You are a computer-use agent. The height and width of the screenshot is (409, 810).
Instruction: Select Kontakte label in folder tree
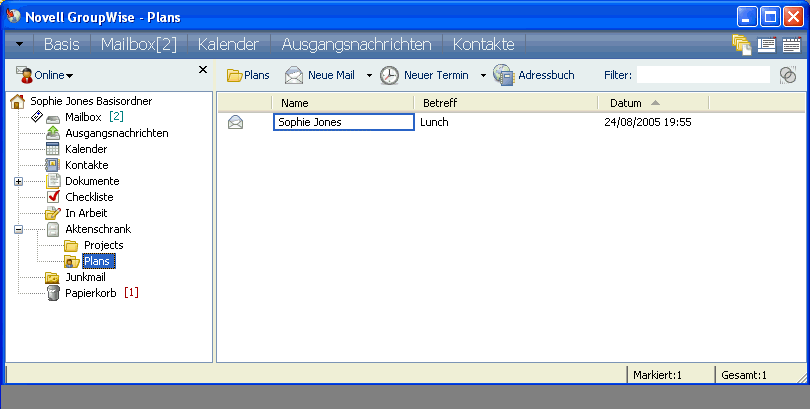(x=86, y=165)
